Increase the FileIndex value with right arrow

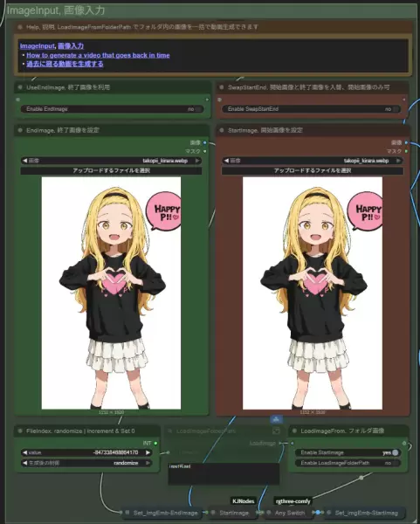[x=148, y=452]
